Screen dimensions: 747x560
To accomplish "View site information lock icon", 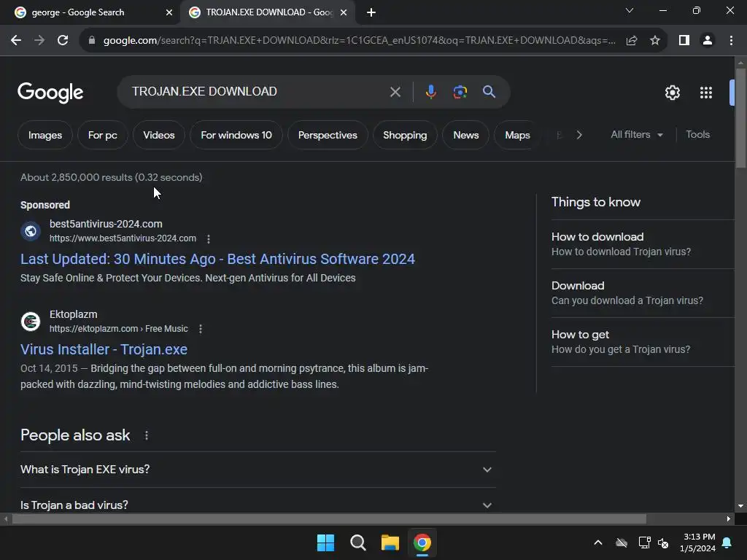I will click(91, 41).
